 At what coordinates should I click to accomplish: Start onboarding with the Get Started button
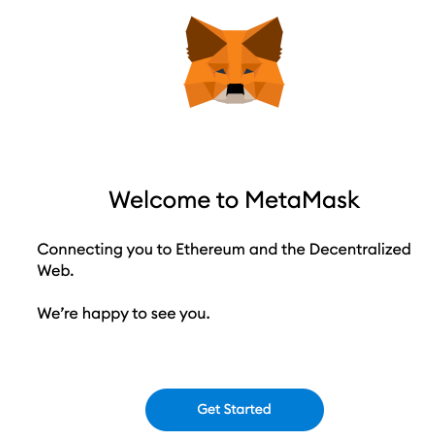tap(234, 409)
